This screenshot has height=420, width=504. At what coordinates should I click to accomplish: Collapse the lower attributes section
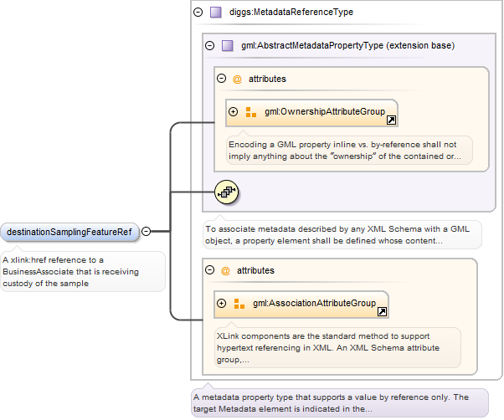(x=210, y=271)
